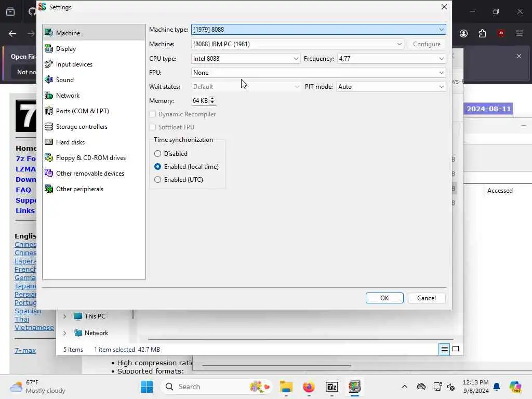Open the Machine model dropdown
Screen dimensions: 532x399
point(298,44)
